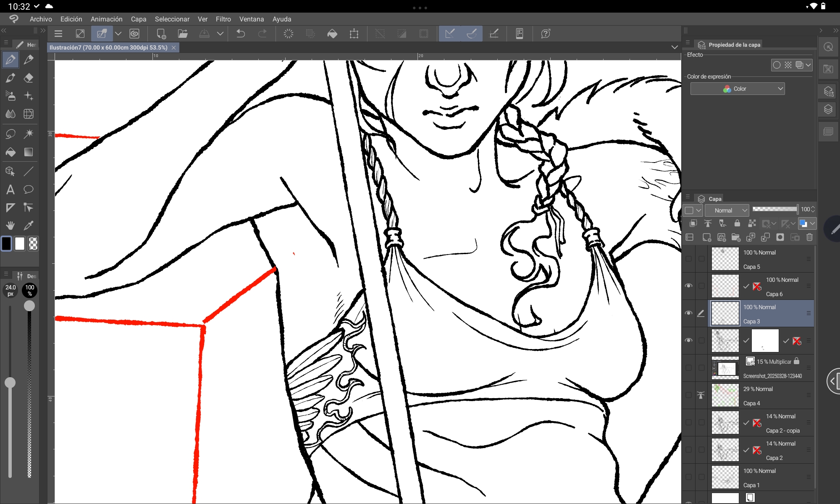Select the Capa 4 layer
Image resolution: width=840 pixels, height=504 pixels.
coord(762,396)
